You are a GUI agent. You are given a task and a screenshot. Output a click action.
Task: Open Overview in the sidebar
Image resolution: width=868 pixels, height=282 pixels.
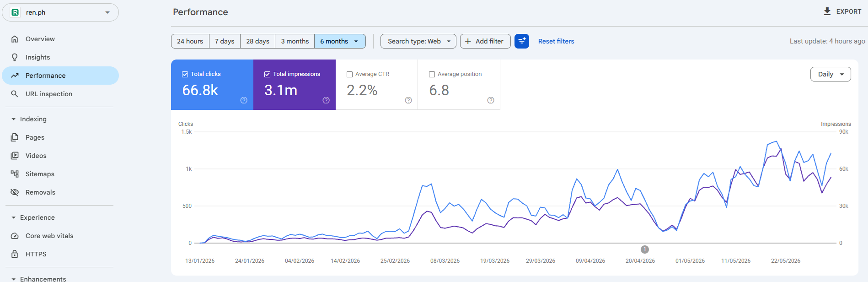click(x=60, y=39)
